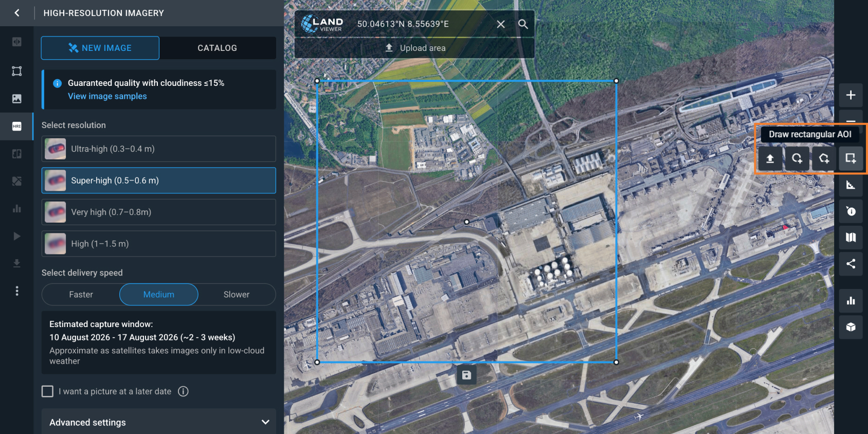Screen dimensions: 868x434
Task: Click the share icon
Action: pos(851,264)
